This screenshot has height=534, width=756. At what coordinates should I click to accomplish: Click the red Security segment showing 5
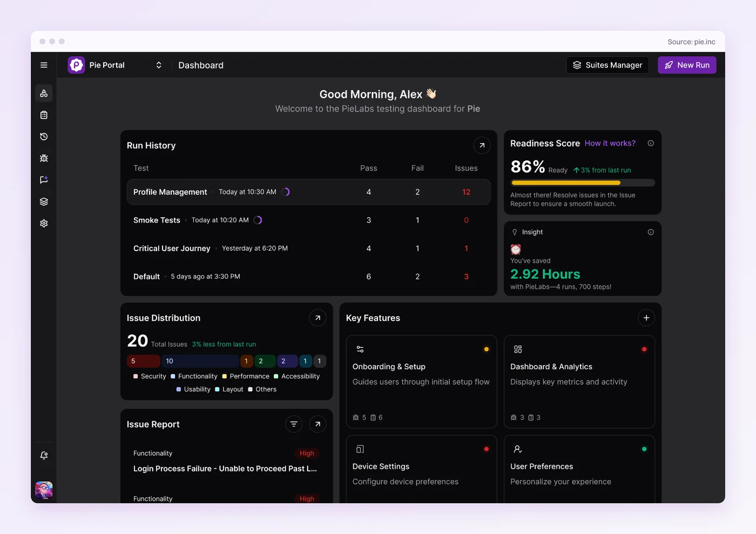(x=144, y=361)
